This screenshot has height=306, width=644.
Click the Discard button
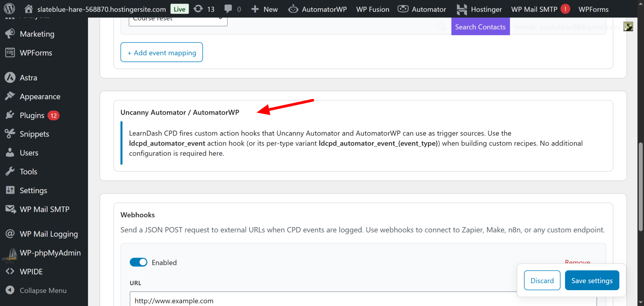[x=542, y=280]
